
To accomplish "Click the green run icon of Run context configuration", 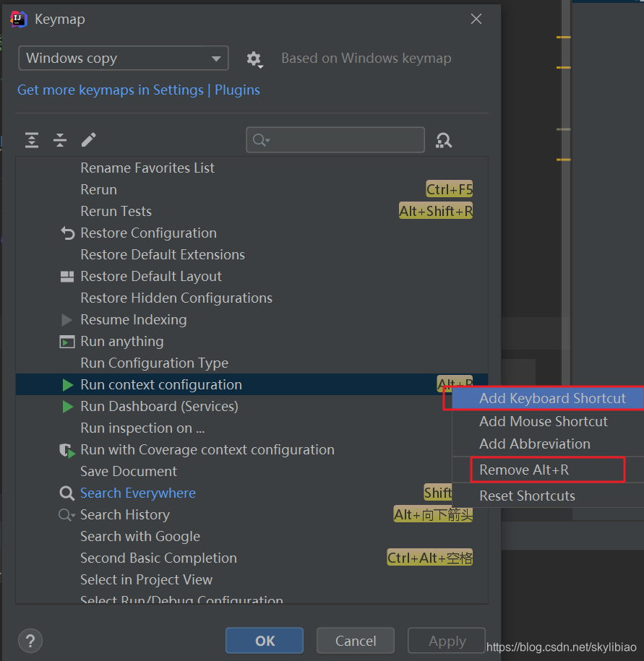I will coord(67,385).
